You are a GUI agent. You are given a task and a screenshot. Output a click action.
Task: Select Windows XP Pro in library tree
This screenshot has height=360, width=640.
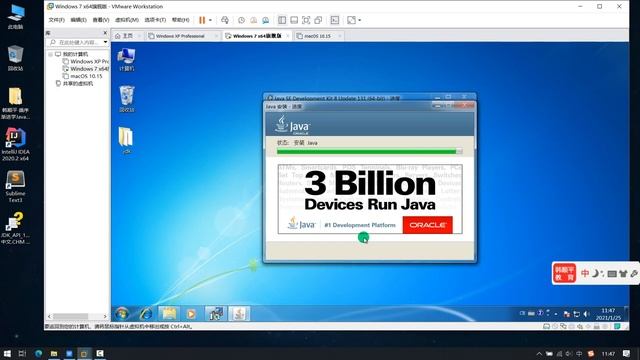click(86, 62)
